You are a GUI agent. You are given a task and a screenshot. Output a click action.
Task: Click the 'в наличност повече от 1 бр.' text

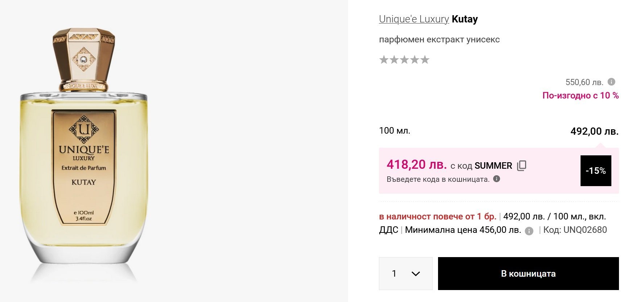437,217
